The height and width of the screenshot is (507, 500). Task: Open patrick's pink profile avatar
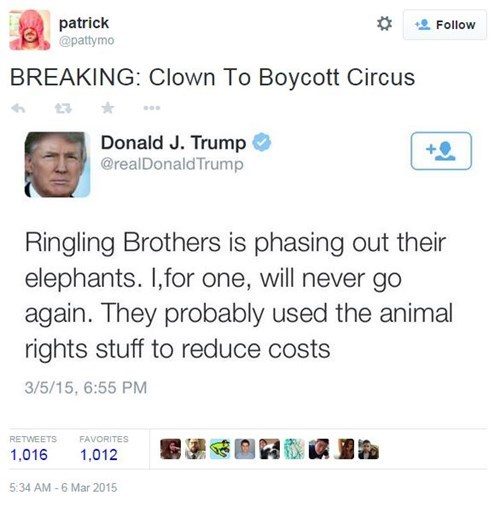point(30,30)
